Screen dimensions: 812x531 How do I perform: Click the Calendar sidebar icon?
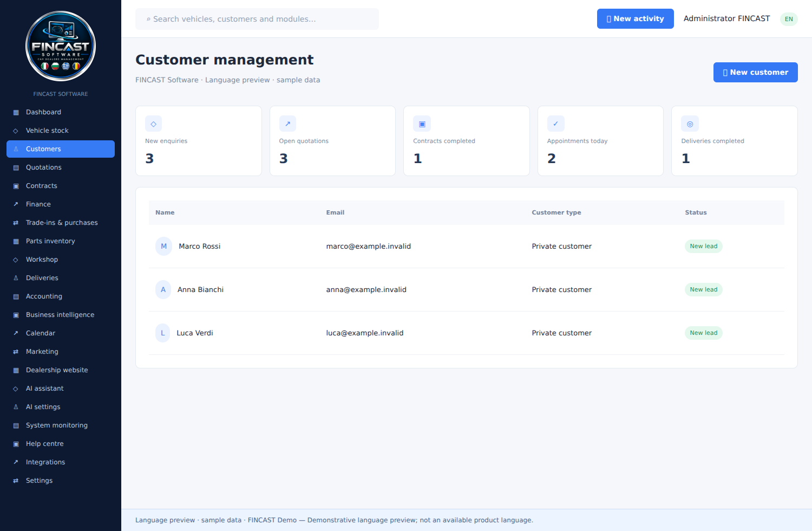tap(16, 333)
